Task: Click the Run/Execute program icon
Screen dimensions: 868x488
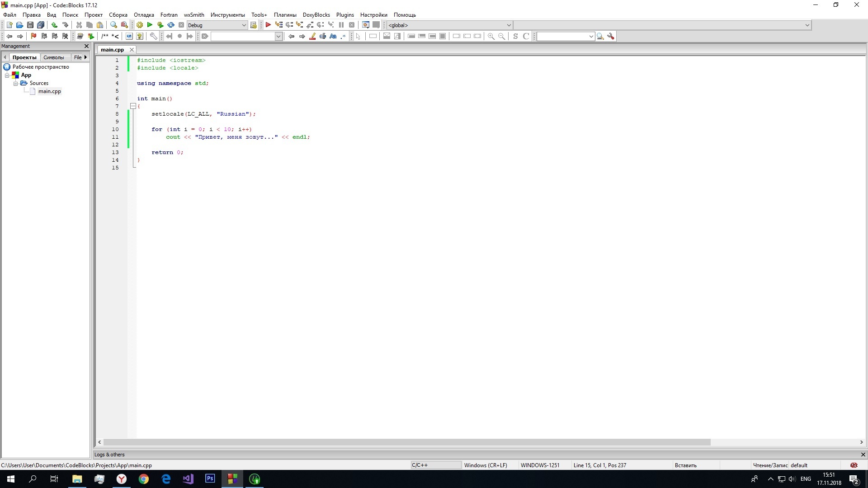Action: 149,24
